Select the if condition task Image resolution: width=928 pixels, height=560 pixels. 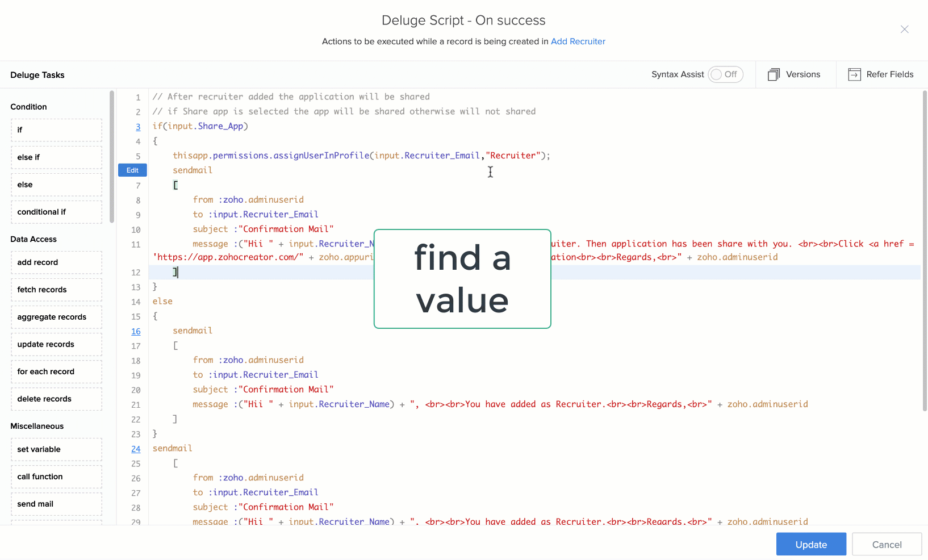56,129
